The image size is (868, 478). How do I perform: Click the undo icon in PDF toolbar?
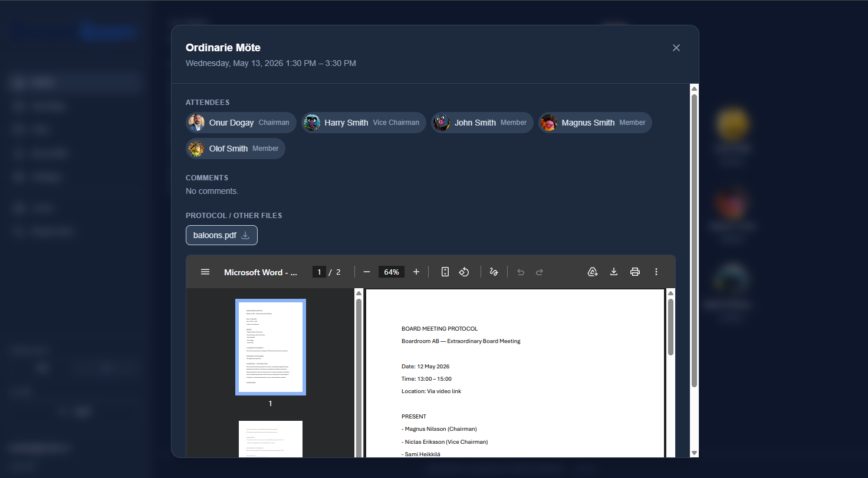coord(521,272)
